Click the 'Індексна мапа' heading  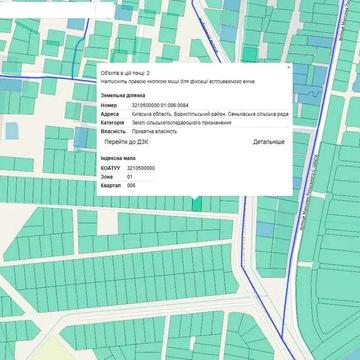118,158
